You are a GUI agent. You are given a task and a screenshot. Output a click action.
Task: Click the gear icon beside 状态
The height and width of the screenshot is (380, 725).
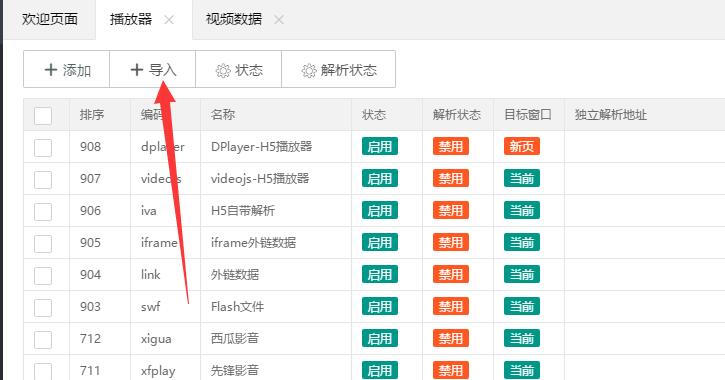(x=223, y=70)
